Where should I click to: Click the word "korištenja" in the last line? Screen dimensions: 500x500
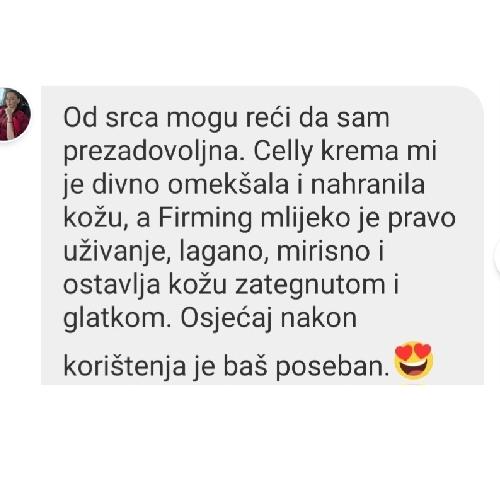pyautogui.click(x=125, y=368)
